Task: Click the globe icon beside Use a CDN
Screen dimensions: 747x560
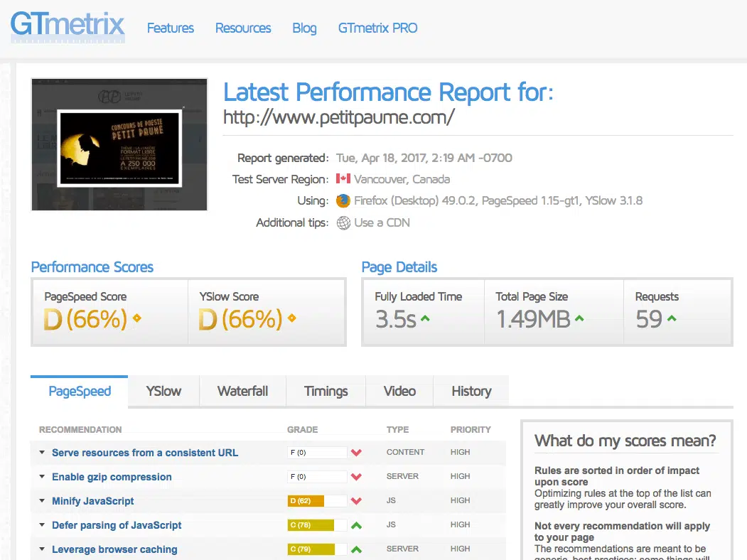Action: click(343, 223)
